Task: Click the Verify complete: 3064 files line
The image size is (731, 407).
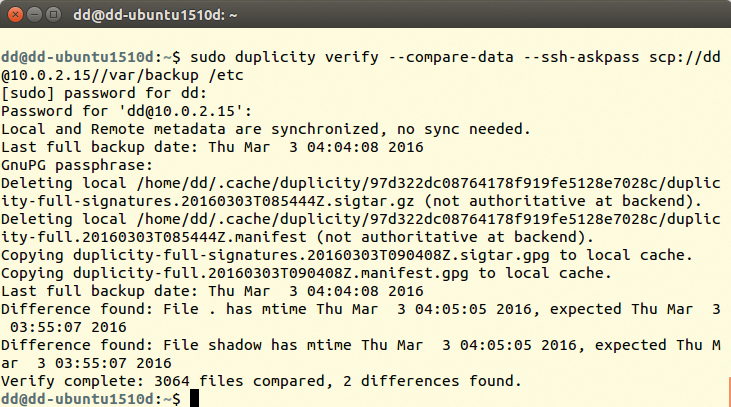Action: (x=261, y=381)
